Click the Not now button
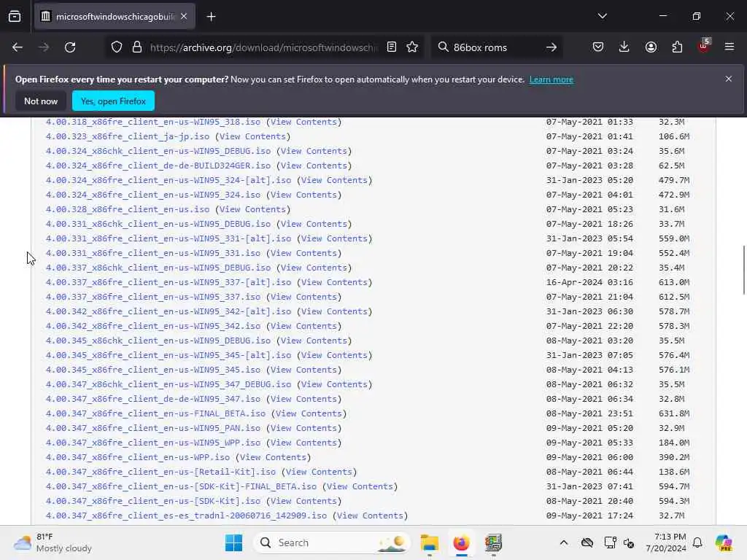747x560 pixels. coord(41,101)
